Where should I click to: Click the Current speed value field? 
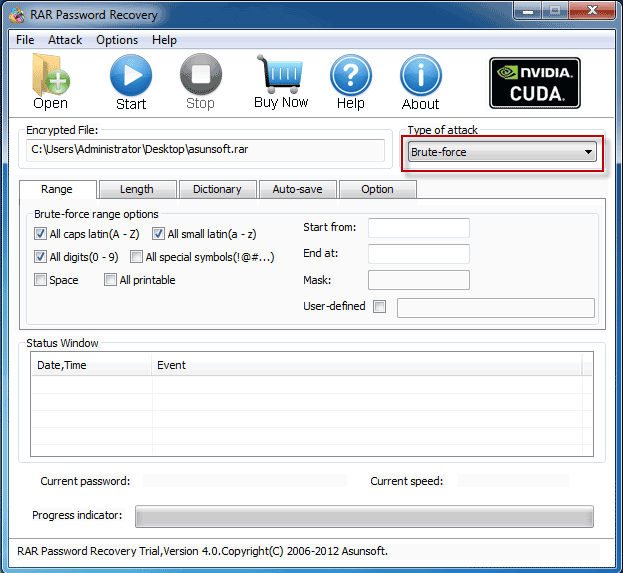pos(513,481)
